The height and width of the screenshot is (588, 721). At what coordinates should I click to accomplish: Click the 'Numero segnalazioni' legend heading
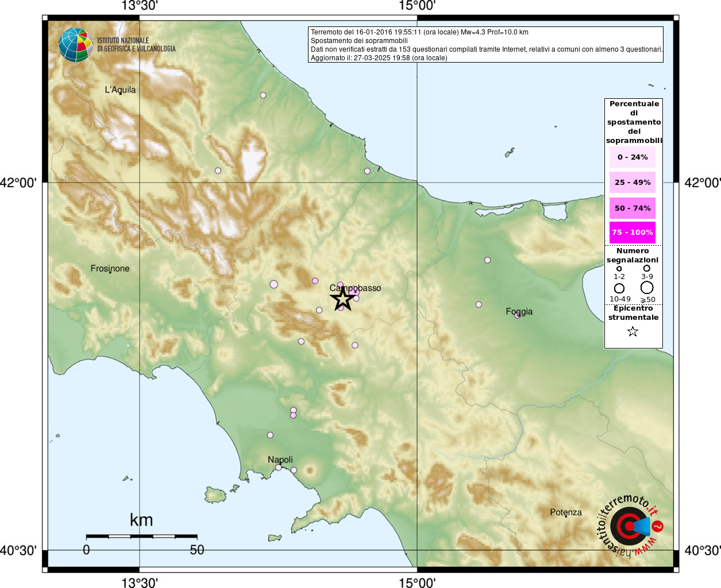pyautogui.click(x=633, y=256)
